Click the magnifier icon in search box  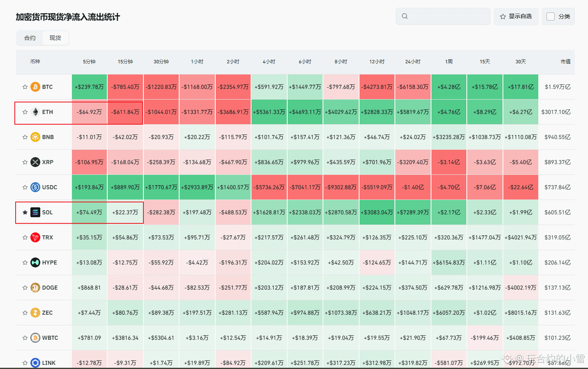pos(405,16)
